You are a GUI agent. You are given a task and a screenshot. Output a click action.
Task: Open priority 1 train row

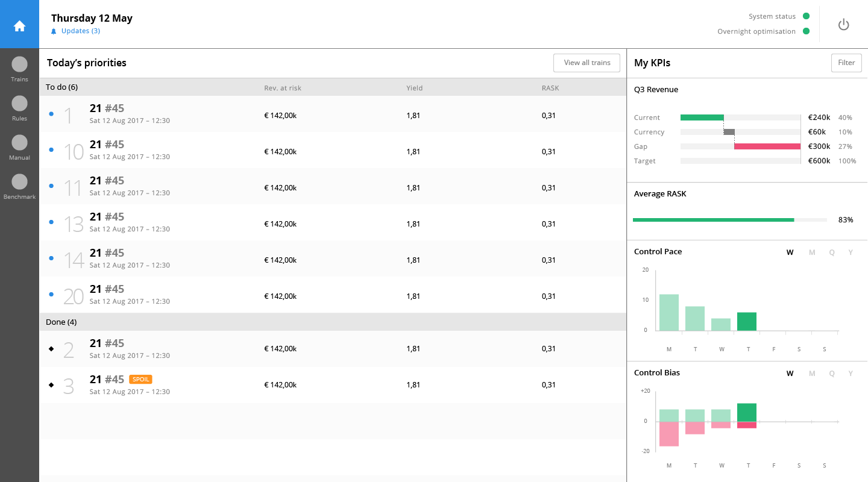[333, 114]
